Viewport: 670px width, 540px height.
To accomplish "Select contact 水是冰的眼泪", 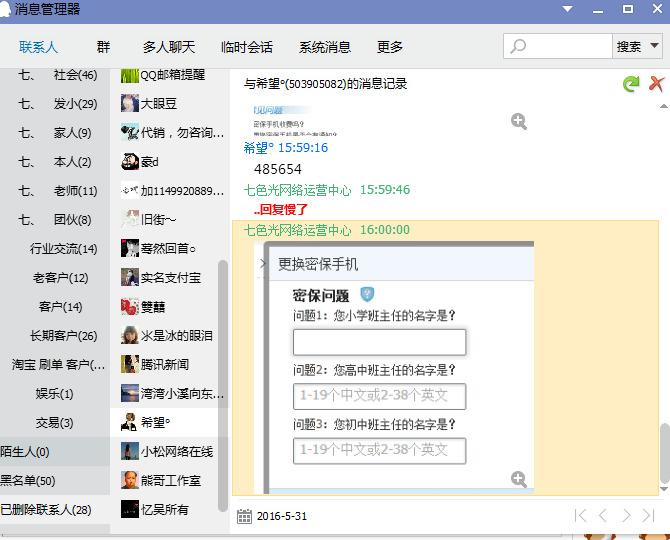I will pyautogui.click(x=170, y=336).
